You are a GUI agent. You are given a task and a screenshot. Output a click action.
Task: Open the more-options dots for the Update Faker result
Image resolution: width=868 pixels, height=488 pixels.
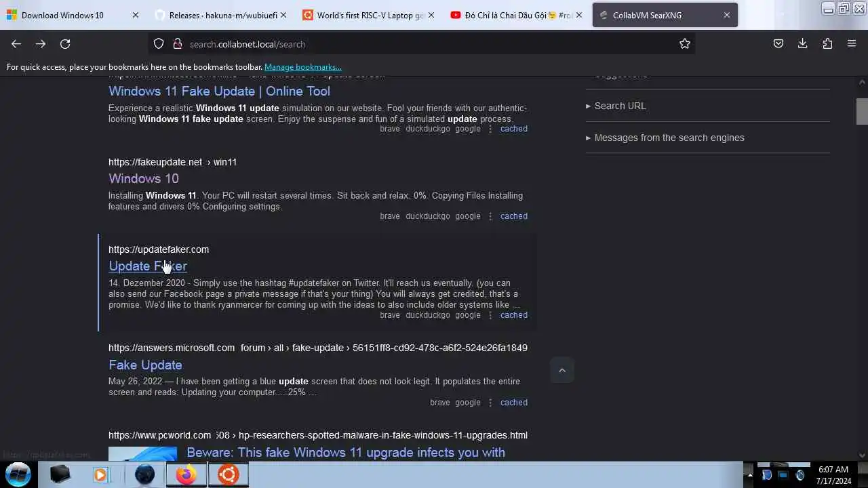click(x=490, y=315)
